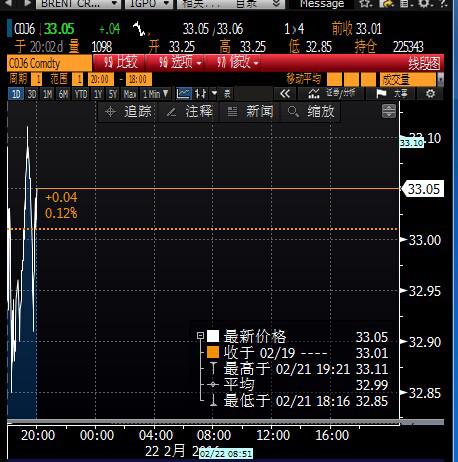This screenshot has width=458, height=462.
Task: Click the 最低 low marker legend icon
Action: (x=213, y=400)
